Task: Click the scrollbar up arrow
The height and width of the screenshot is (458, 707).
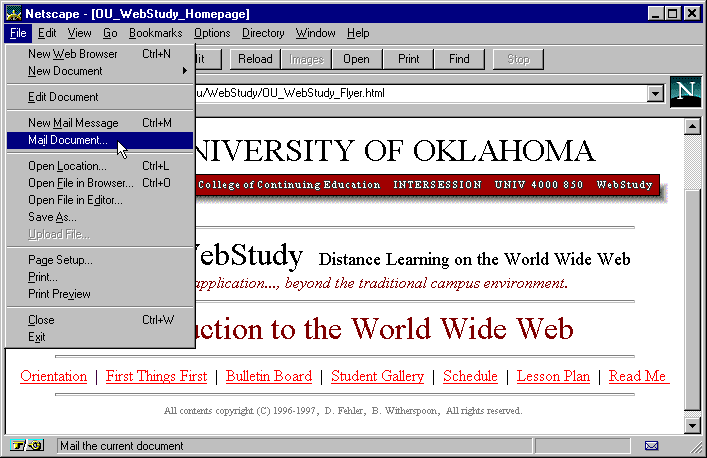Action: pyautogui.click(x=692, y=127)
